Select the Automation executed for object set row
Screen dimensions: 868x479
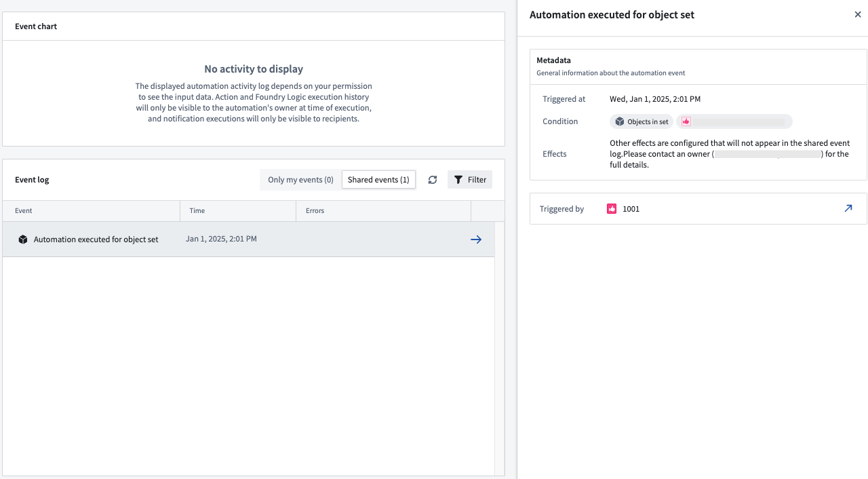click(x=96, y=240)
